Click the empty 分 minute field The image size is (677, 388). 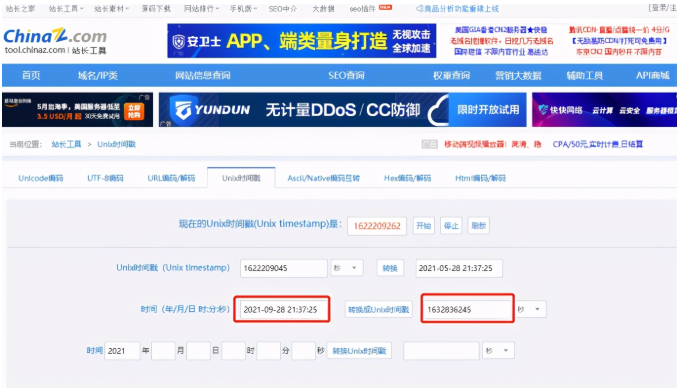(269, 351)
